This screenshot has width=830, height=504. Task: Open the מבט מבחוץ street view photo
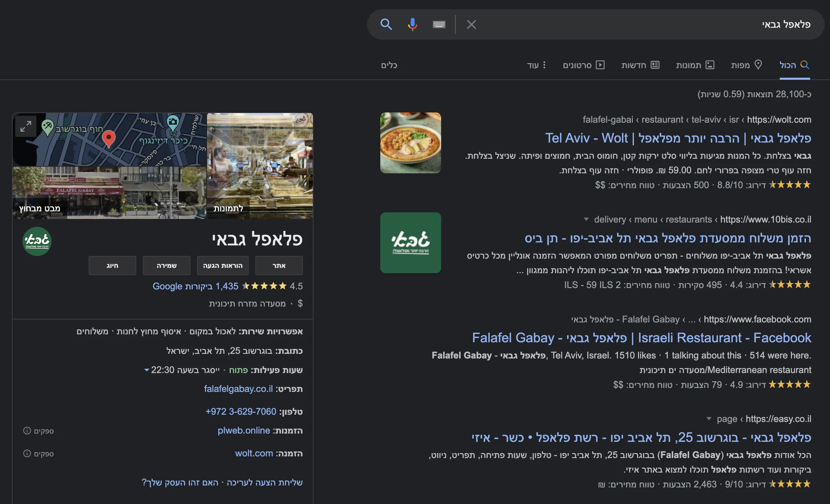[109, 193]
